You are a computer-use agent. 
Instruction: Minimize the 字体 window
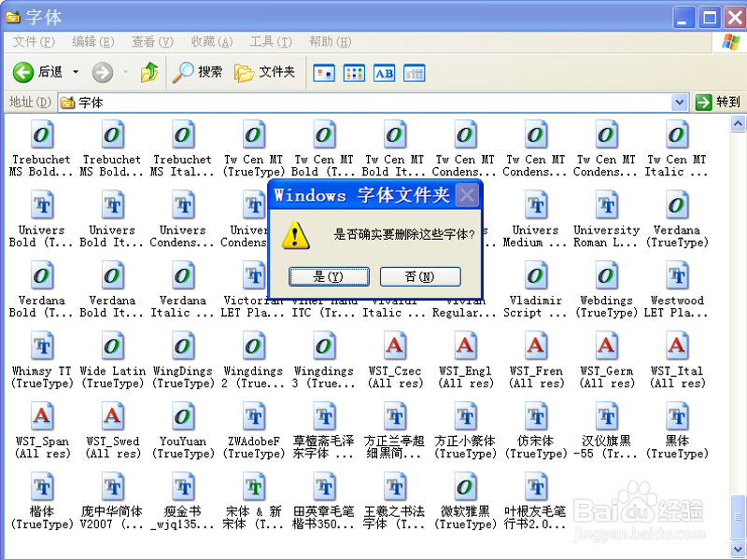684,18
